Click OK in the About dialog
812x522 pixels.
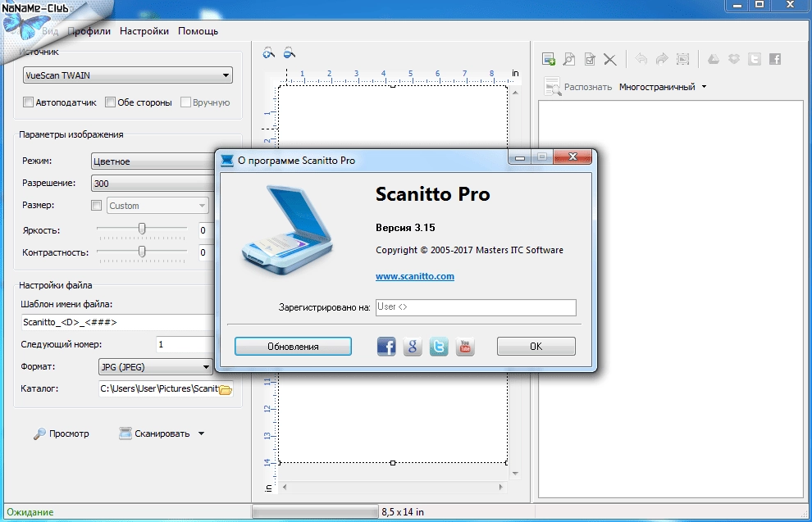(536, 346)
